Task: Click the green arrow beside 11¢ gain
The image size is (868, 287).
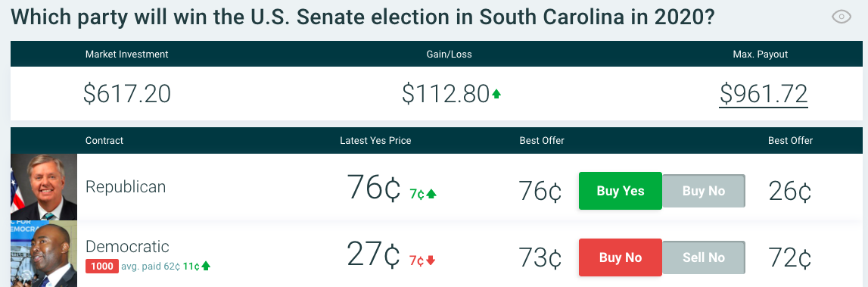Action: tap(206, 266)
